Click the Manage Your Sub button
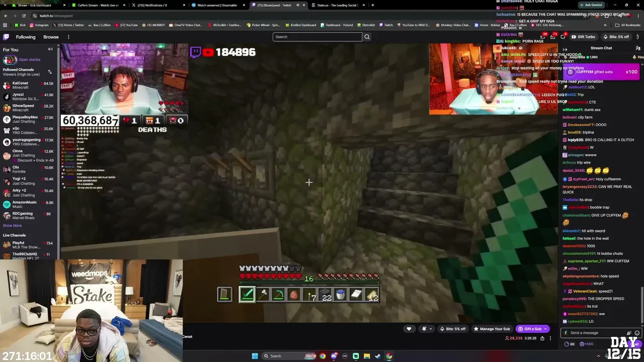The width and height of the screenshot is (644, 362). tap(492, 329)
